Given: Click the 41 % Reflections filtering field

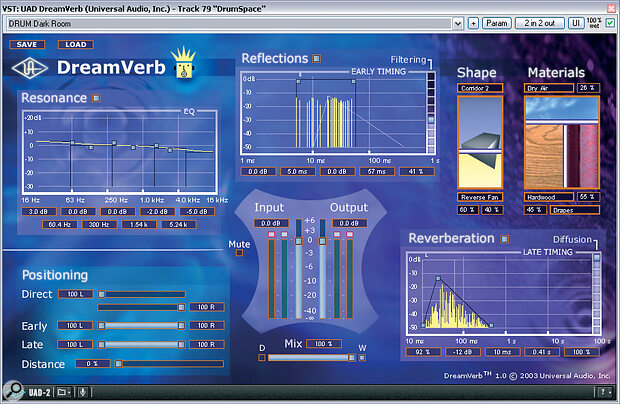Looking at the screenshot, I should click(x=416, y=172).
